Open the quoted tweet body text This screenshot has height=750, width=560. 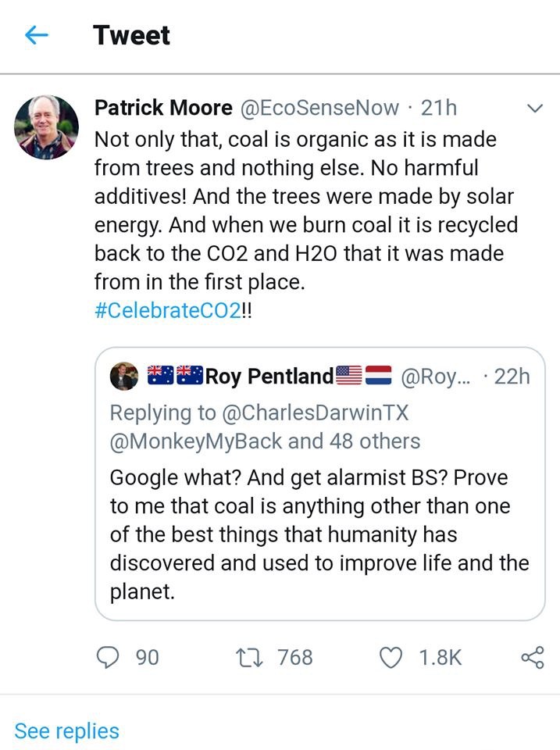(319, 534)
